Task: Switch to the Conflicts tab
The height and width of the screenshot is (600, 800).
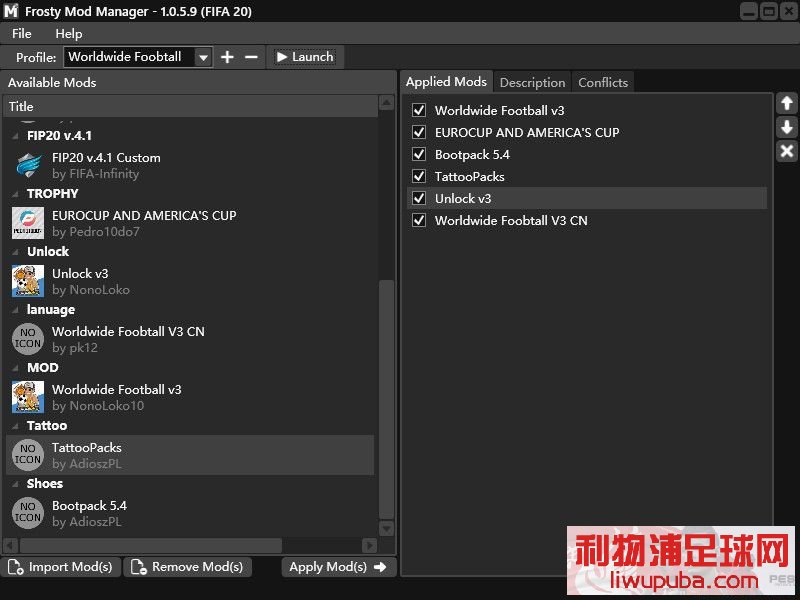Action: pos(603,83)
